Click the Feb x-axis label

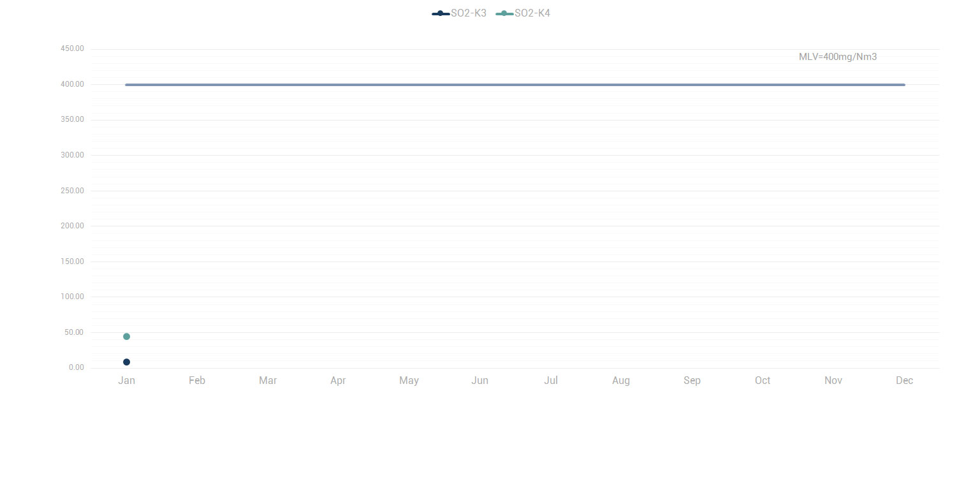197,381
